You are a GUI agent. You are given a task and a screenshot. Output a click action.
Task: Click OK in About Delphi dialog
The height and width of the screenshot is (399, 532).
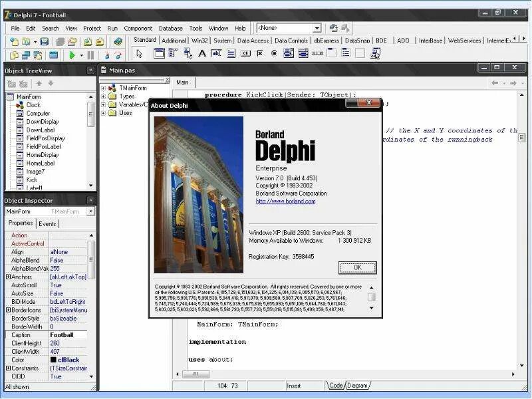pos(357,268)
